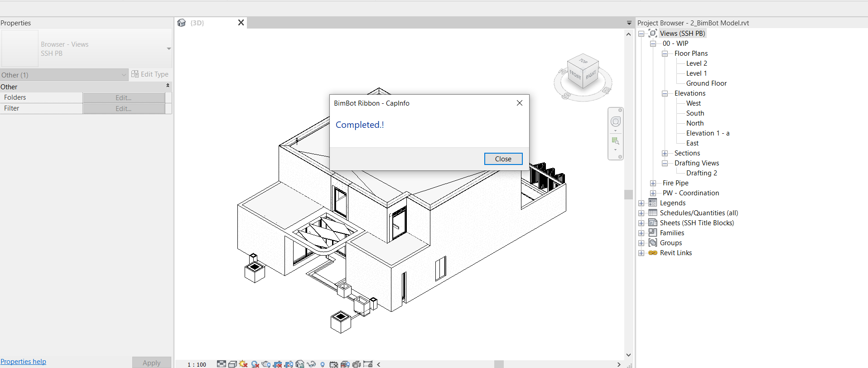Screen dimensions: 868x368
Task: Click the Temporary Hide/Isolate glasses icon
Action: pos(311,364)
